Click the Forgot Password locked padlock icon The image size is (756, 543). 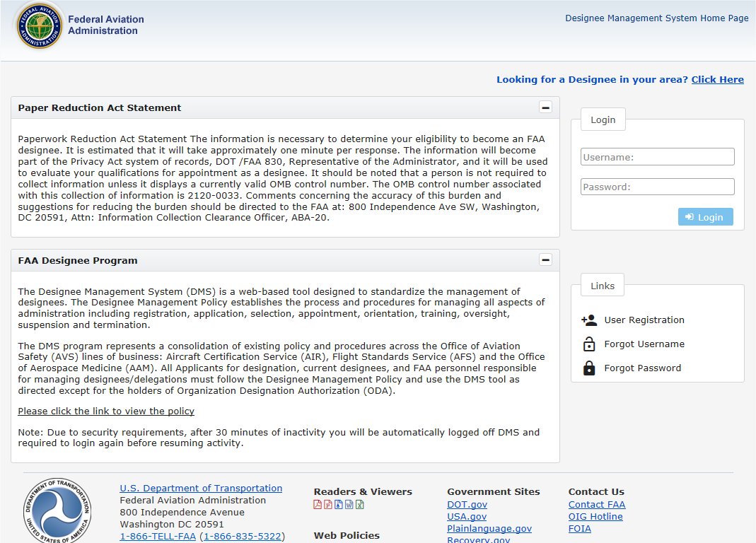pyautogui.click(x=588, y=368)
